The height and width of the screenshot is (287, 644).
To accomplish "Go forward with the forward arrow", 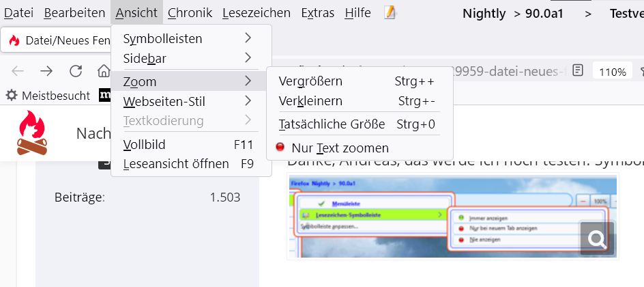I will coord(46,71).
